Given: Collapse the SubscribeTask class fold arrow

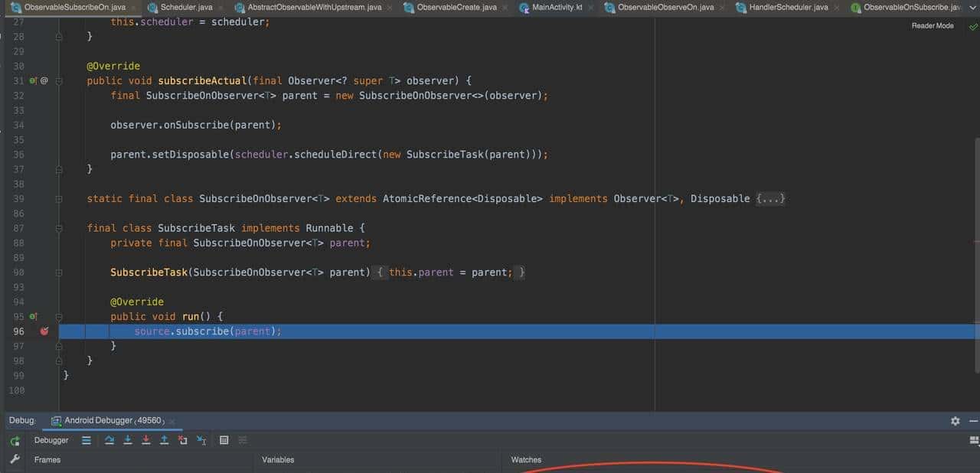Looking at the screenshot, I should (x=57, y=227).
